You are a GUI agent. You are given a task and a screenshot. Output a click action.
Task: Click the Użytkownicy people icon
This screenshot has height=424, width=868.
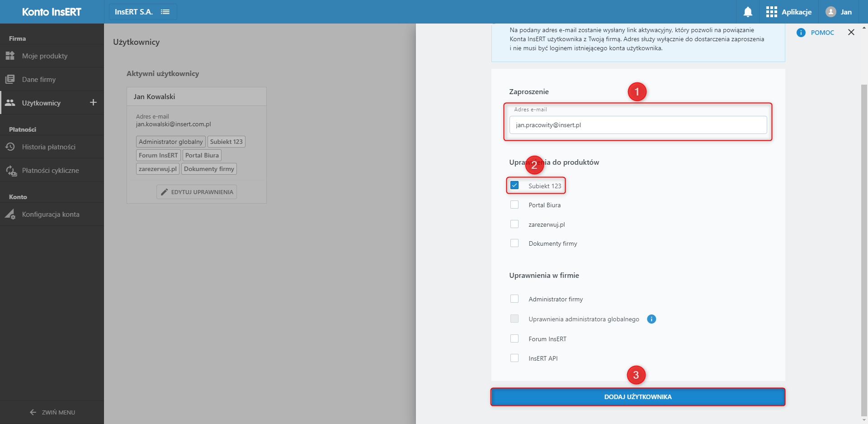click(10, 103)
